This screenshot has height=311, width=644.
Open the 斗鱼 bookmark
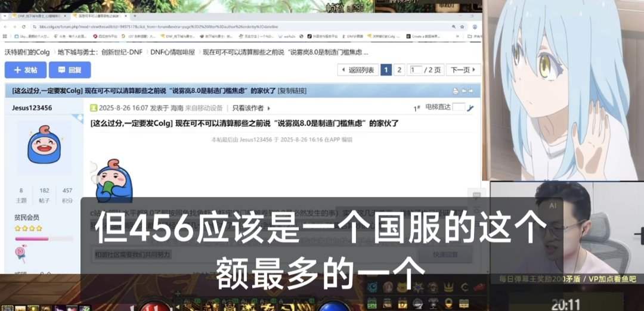pos(70,36)
